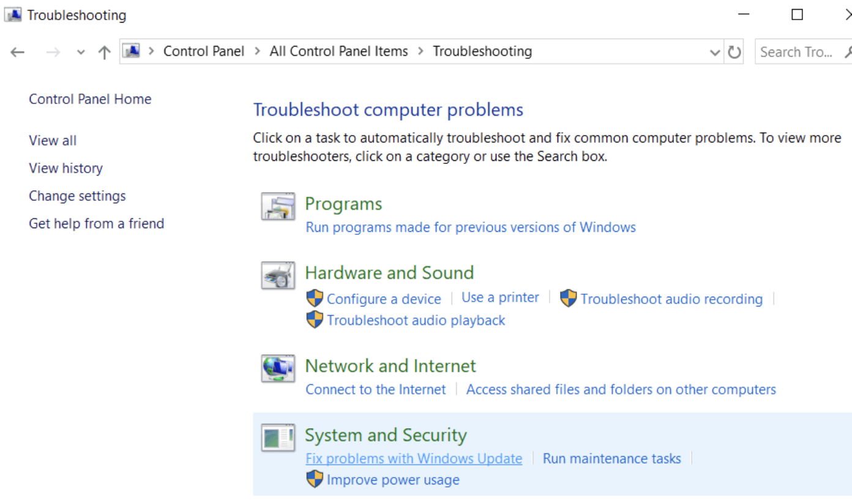
Task: Click the shield icon beside Improve power usage
Action: (x=315, y=479)
